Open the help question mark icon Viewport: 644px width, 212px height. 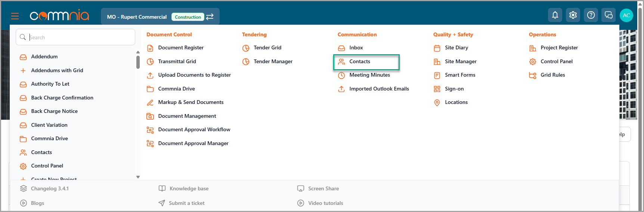pos(591,15)
